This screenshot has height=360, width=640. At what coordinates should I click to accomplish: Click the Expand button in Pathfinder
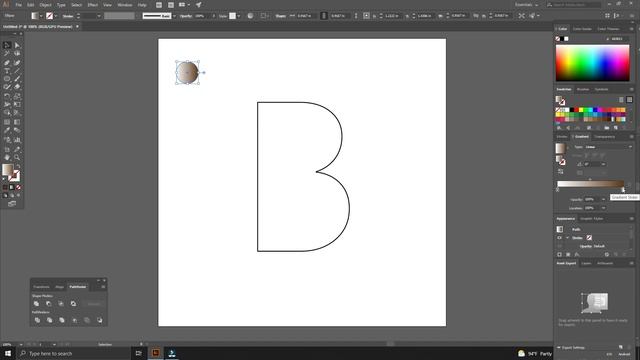click(x=94, y=304)
